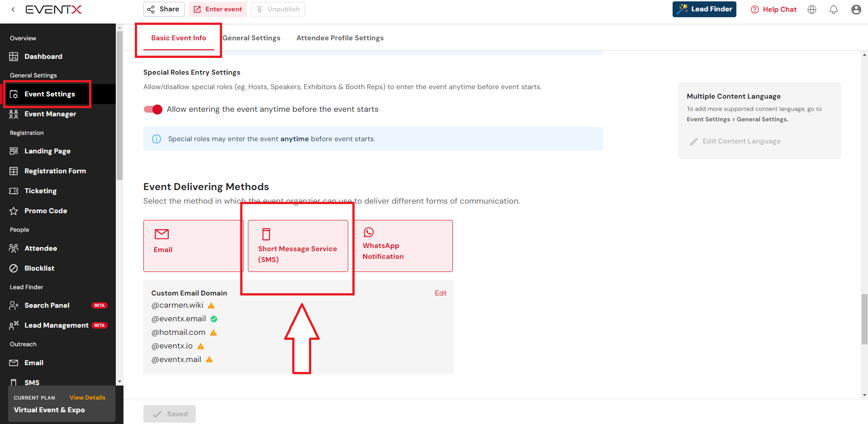Open the Registration Form sidebar icon
Screen dimensions: 868x424
click(x=14, y=171)
